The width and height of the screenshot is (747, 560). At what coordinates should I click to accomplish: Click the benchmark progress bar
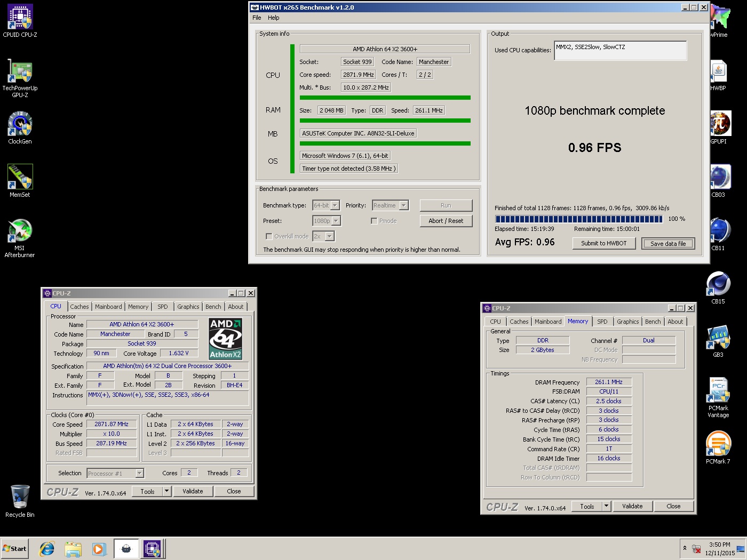click(x=579, y=219)
